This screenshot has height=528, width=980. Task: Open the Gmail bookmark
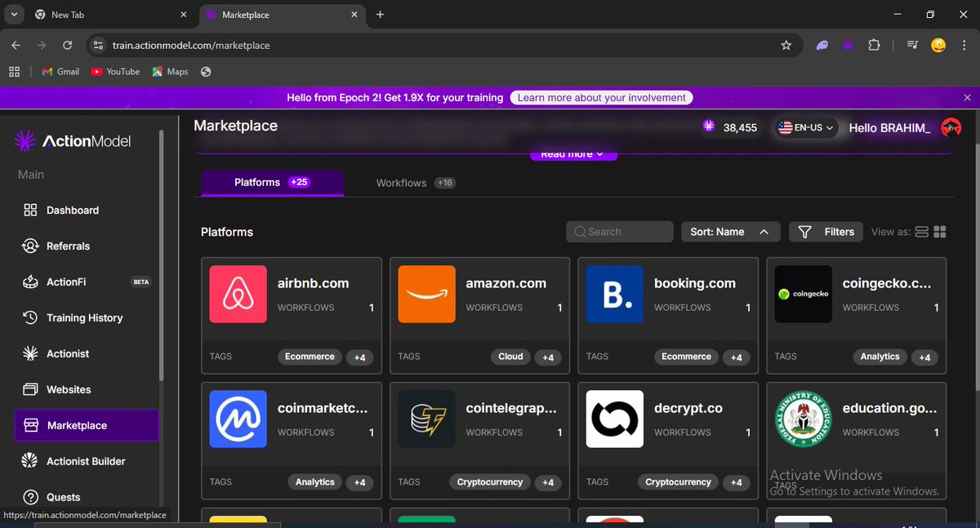click(60, 72)
